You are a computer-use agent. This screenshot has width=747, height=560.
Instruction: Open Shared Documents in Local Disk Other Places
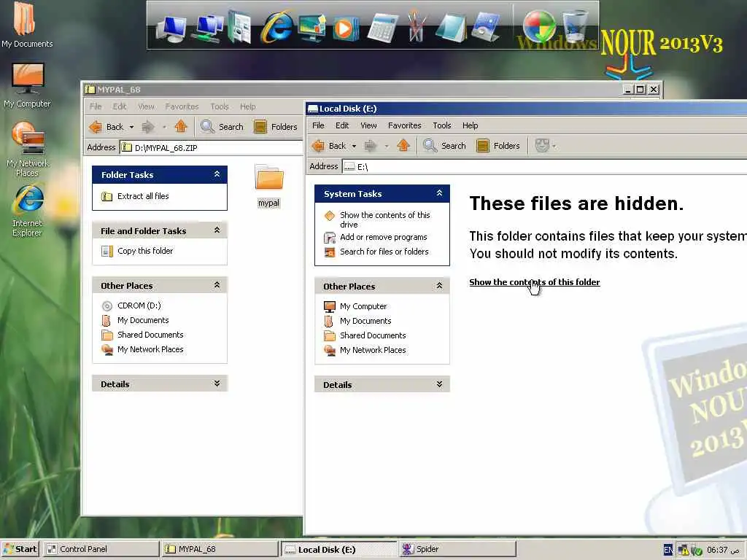[373, 335]
